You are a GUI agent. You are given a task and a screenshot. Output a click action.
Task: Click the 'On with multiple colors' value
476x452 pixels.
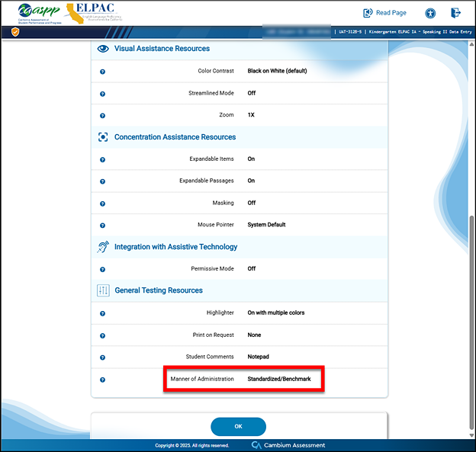click(276, 313)
